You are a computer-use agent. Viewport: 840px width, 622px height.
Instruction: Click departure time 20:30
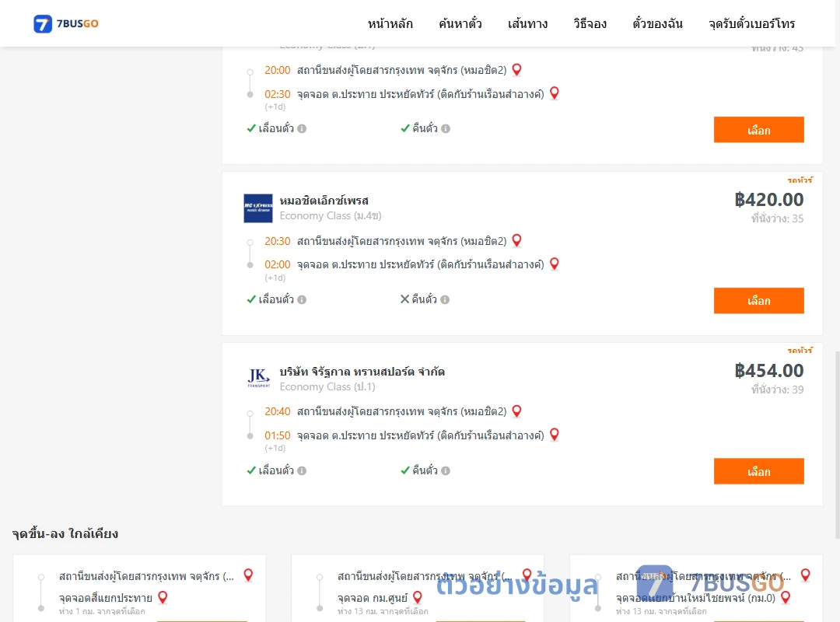278,241
